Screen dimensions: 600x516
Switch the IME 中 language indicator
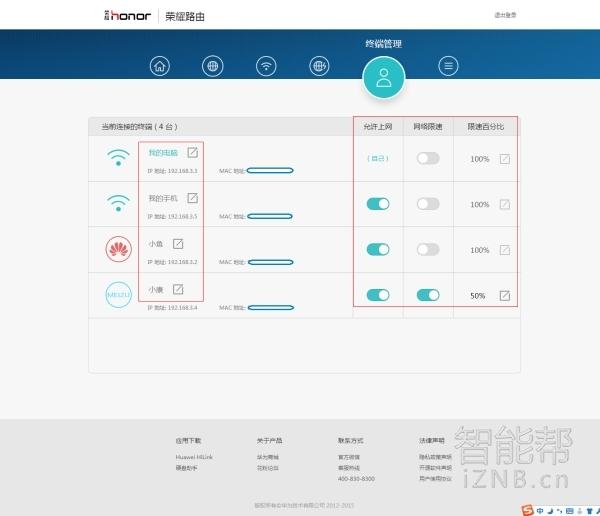(540, 511)
